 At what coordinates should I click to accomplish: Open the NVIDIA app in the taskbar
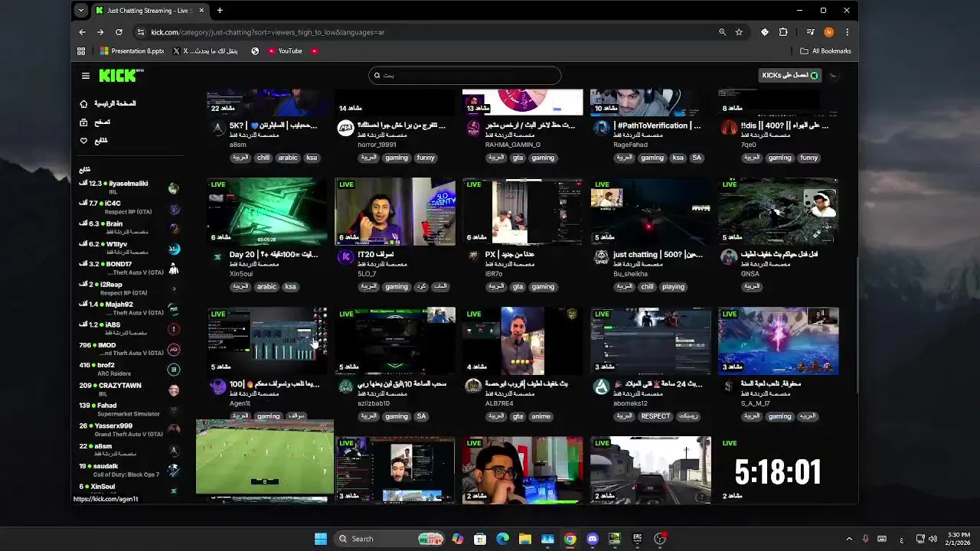click(x=614, y=539)
